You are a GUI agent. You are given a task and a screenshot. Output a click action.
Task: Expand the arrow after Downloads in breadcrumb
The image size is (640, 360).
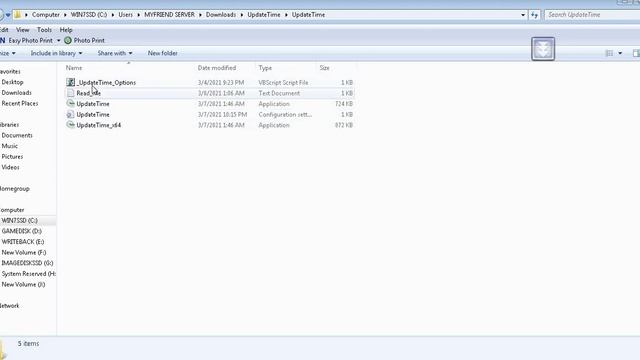point(242,15)
